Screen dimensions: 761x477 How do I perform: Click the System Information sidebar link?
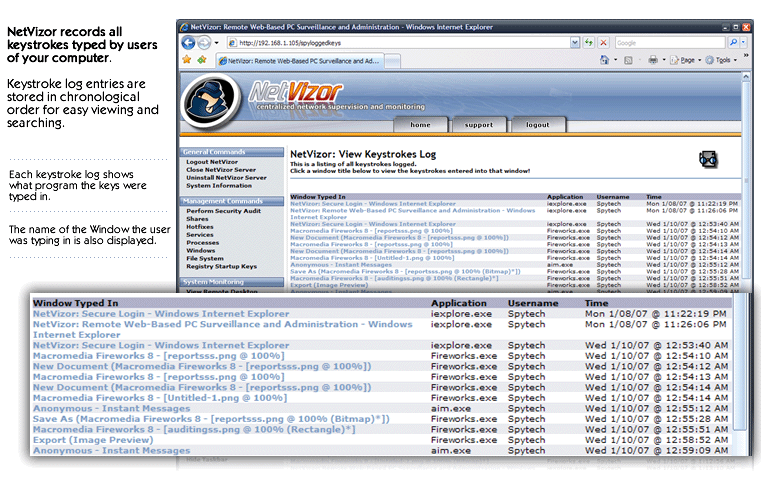[219, 185]
